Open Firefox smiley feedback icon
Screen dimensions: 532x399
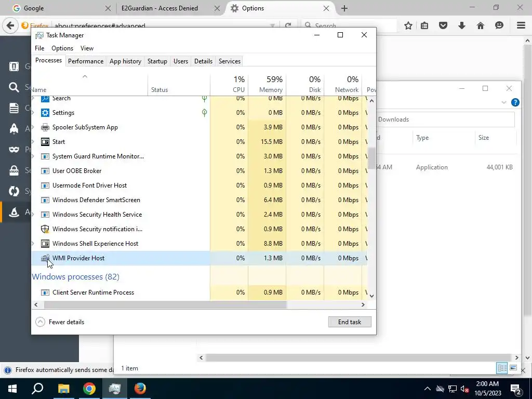point(499,25)
